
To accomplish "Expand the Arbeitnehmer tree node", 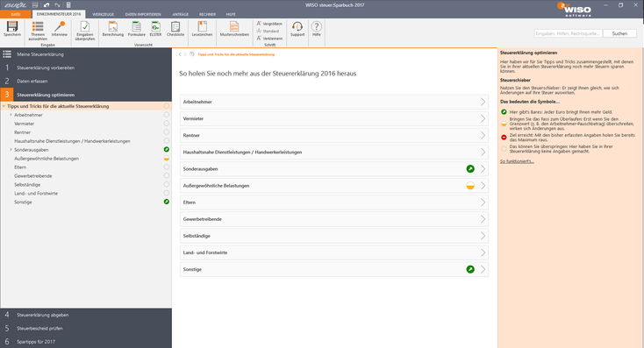I will 11,115.
